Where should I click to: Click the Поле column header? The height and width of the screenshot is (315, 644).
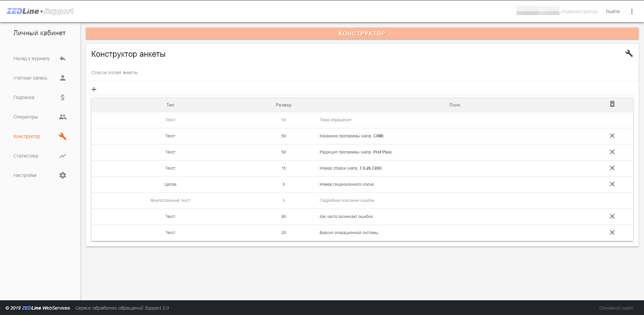454,105
